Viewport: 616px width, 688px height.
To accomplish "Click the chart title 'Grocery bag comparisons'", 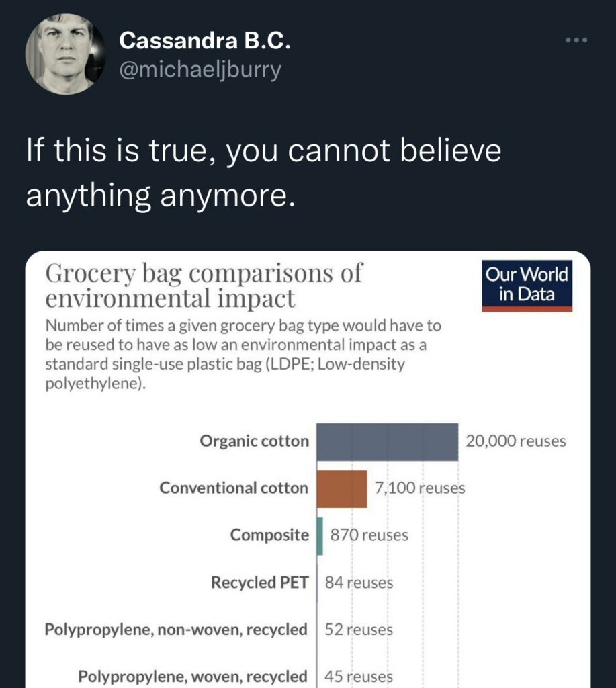I will pos(204,285).
